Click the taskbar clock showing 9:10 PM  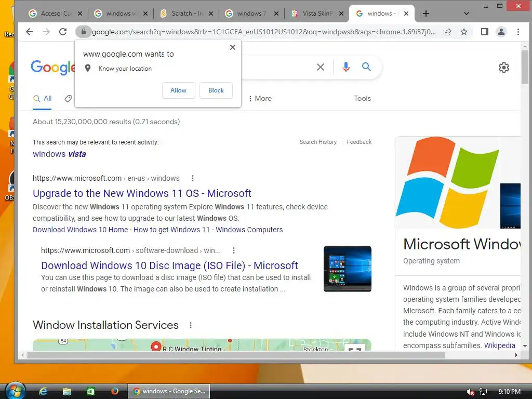(509, 392)
